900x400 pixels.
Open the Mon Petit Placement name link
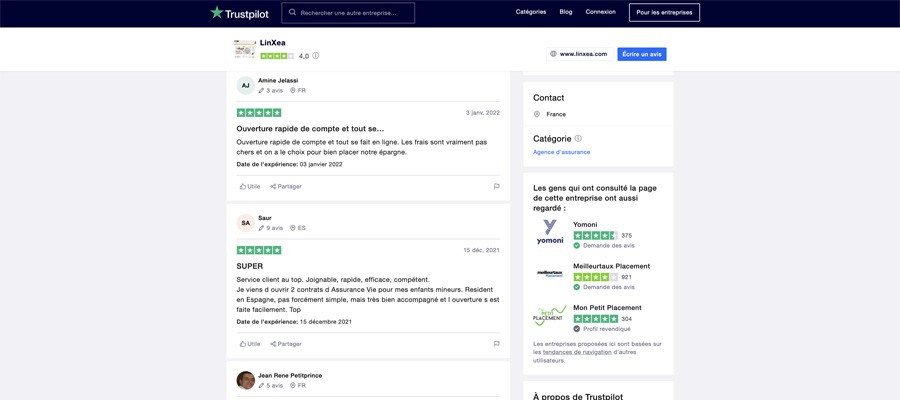607,308
